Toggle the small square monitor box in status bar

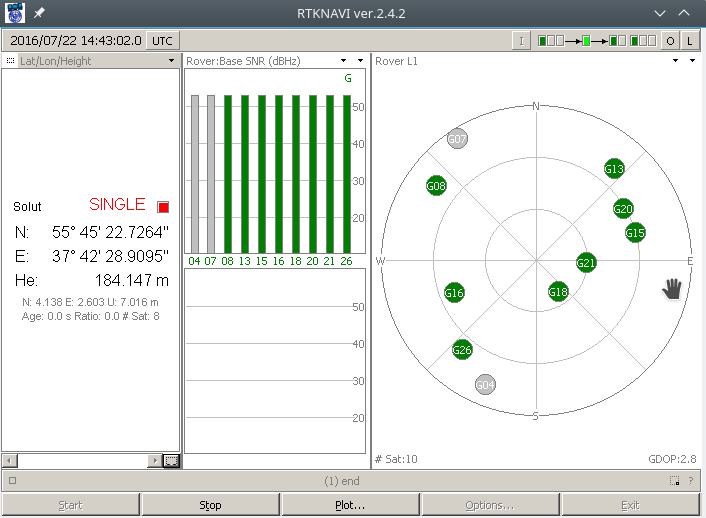(x=11, y=480)
